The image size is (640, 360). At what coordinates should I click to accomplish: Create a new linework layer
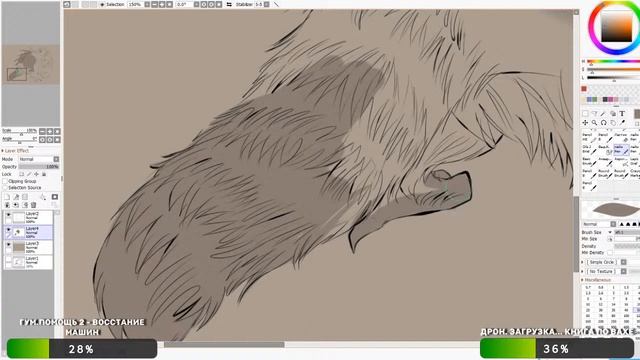point(16,197)
